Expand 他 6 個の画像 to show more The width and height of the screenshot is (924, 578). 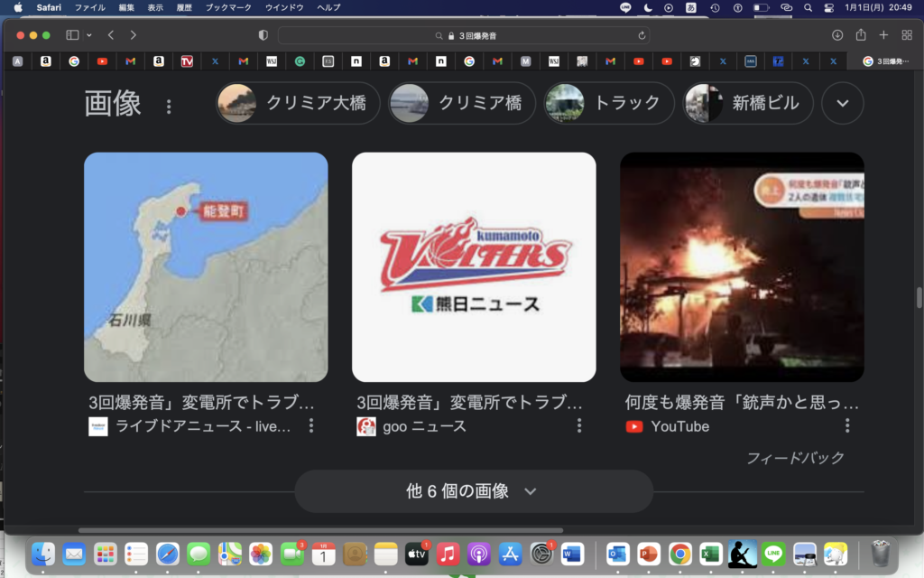pyautogui.click(x=473, y=491)
